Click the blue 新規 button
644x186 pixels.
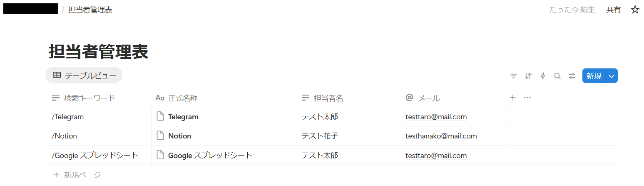(x=594, y=76)
